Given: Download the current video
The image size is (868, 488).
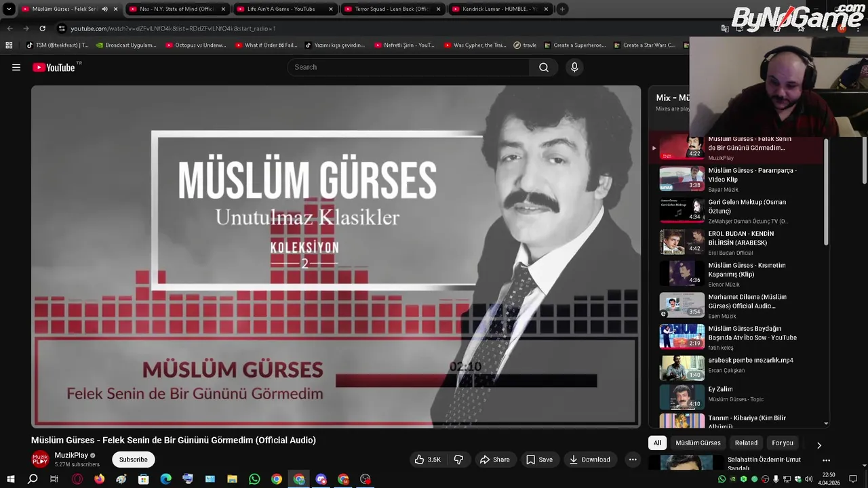Looking at the screenshot, I should pyautogui.click(x=589, y=460).
